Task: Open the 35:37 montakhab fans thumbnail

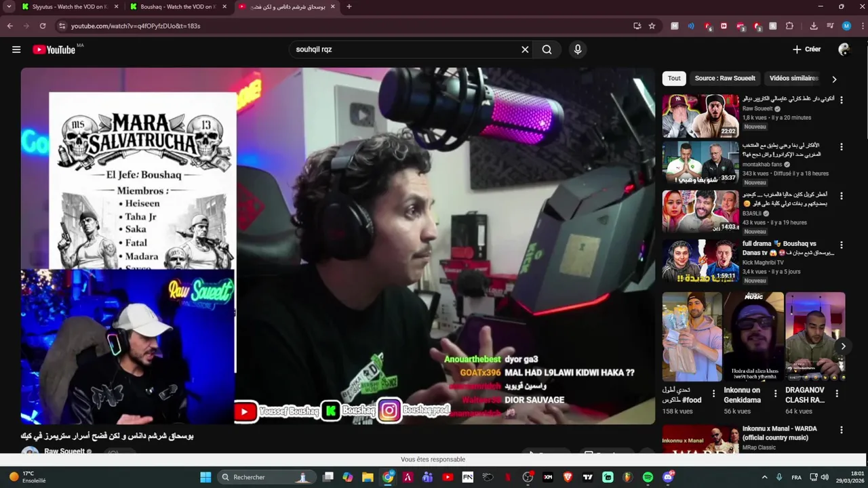Action: [701, 163]
